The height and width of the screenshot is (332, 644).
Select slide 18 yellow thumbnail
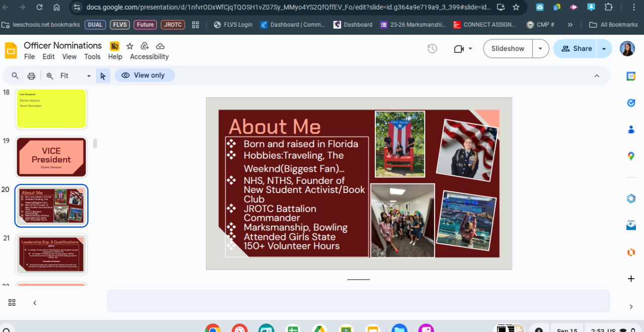51,108
